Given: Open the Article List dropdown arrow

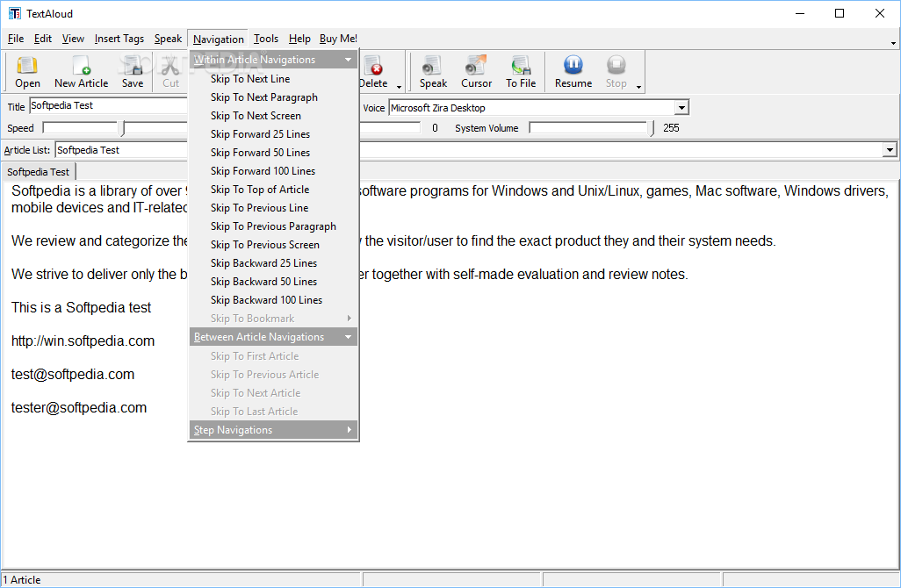Looking at the screenshot, I should (890, 150).
